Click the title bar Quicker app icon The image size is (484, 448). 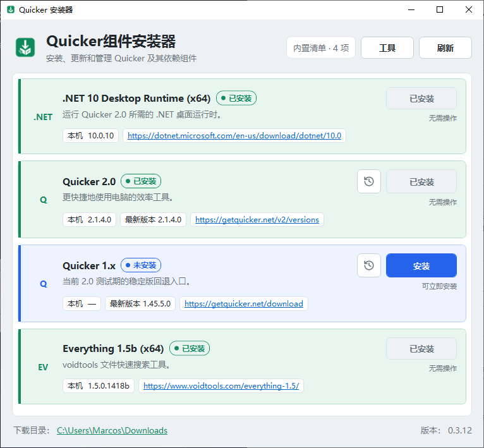point(11,9)
